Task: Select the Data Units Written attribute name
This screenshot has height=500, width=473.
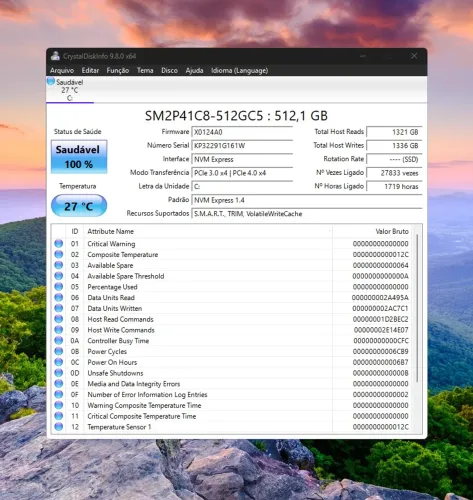Action: point(115,308)
